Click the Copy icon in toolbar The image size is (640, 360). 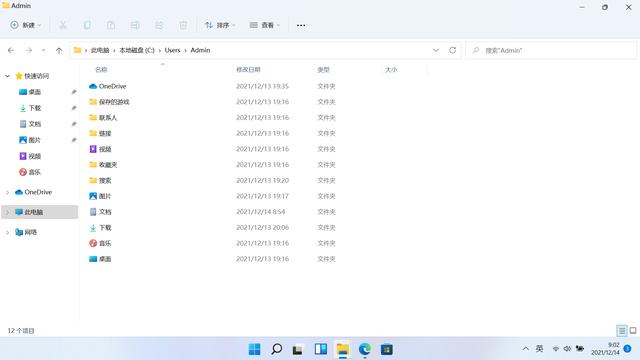[x=87, y=25]
